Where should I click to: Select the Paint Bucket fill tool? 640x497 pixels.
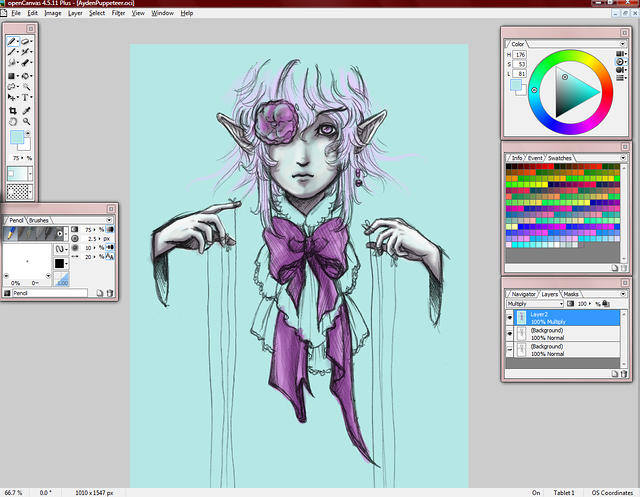pos(25,76)
